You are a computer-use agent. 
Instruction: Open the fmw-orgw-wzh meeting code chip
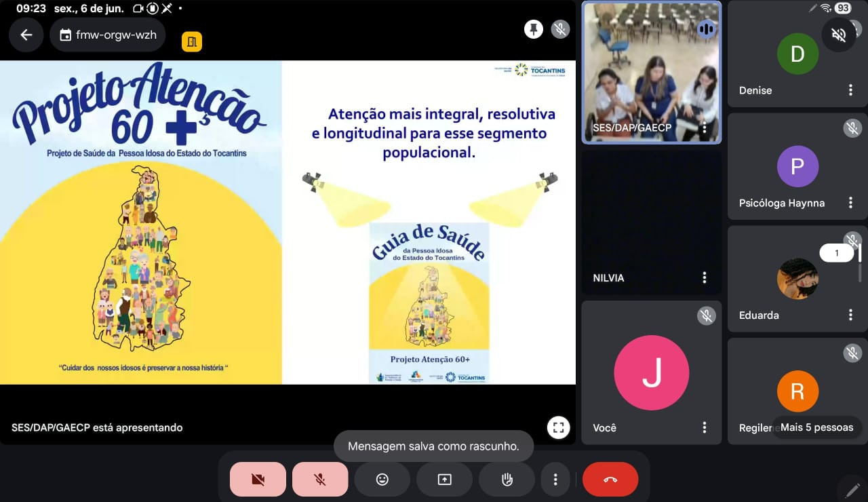tap(108, 35)
